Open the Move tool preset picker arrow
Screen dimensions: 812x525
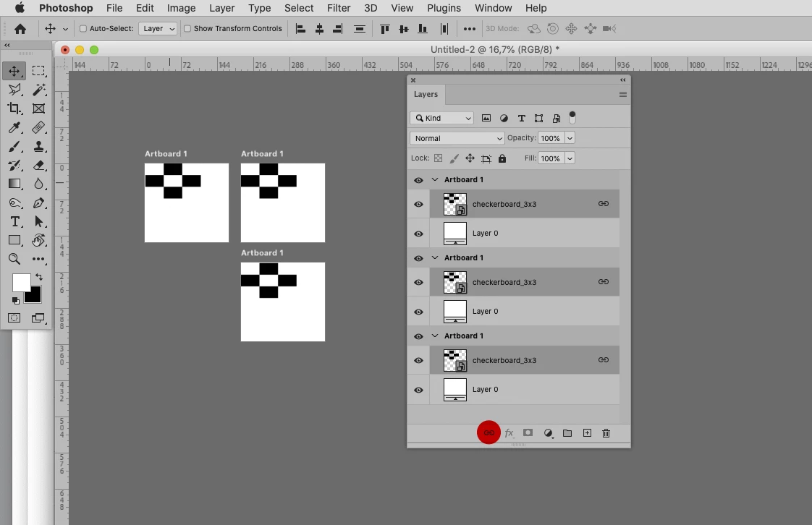pyautogui.click(x=65, y=29)
